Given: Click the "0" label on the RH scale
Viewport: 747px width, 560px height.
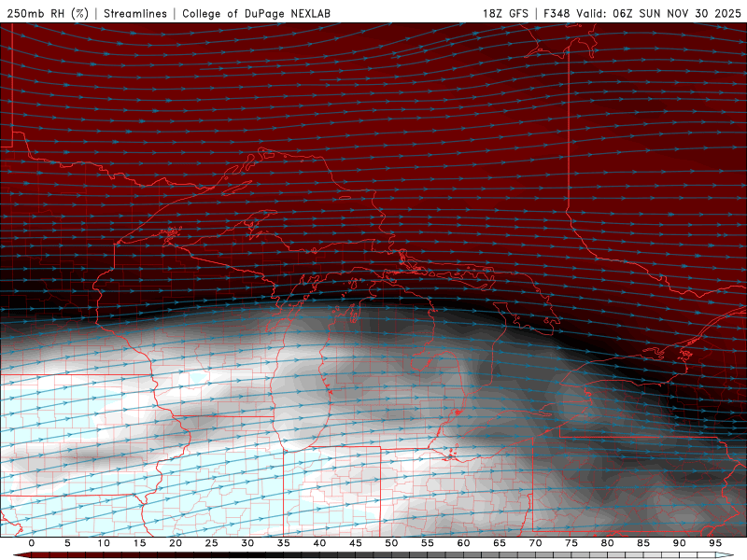Looking at the screenshot, I should (x=32, y=543).
